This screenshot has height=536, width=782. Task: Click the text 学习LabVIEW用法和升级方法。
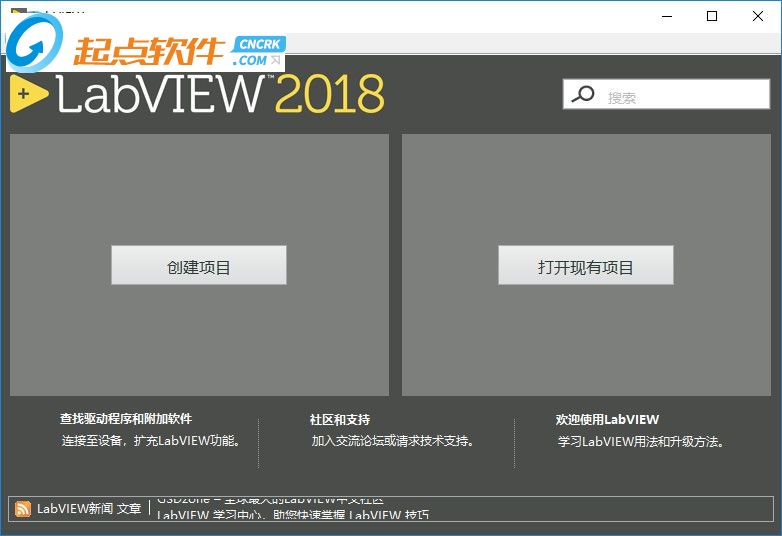coord(641,442)
